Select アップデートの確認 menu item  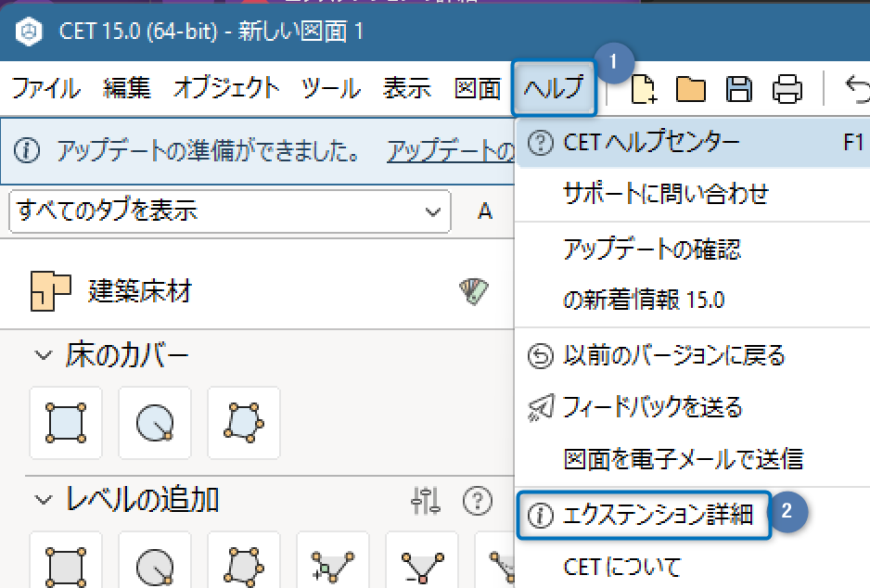coord(694,249)
